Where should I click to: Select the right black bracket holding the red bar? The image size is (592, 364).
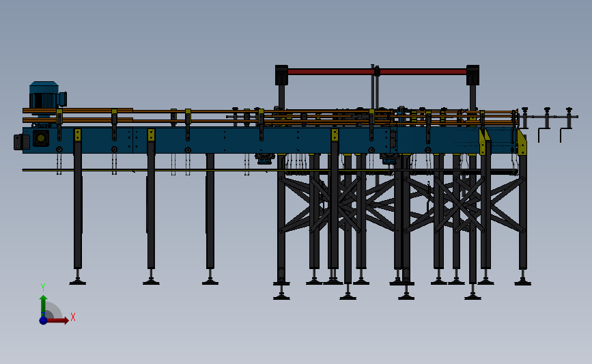coord(473,74)
